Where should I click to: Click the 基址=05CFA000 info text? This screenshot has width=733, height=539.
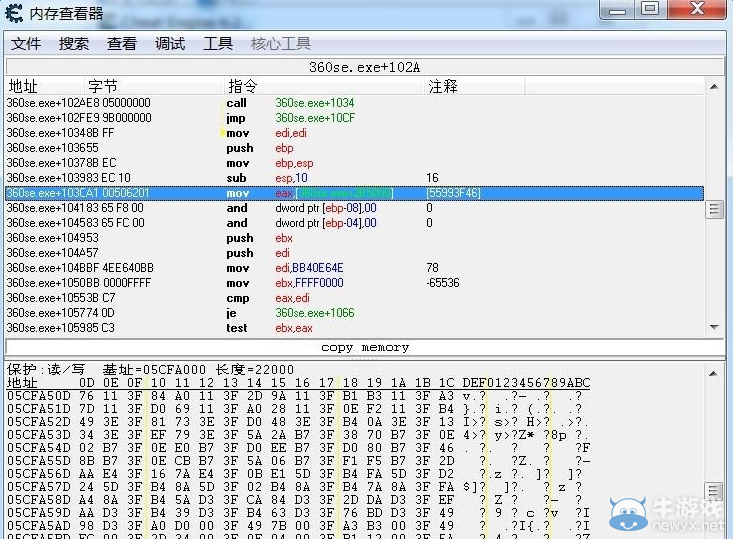(154, 370)
